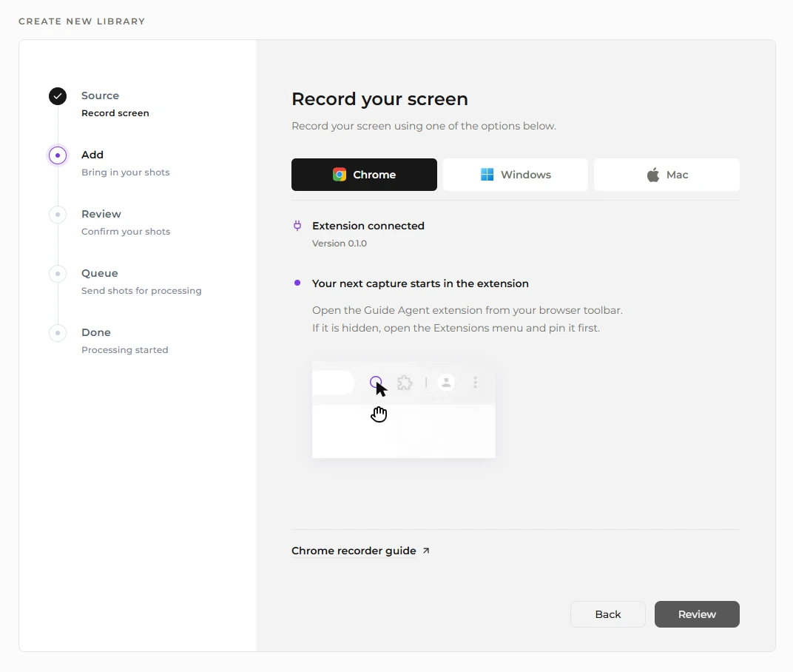This screenshot has height=672, width=793.
Task: Click the 'Version 0.1.0' text
Action: [340, 243]
